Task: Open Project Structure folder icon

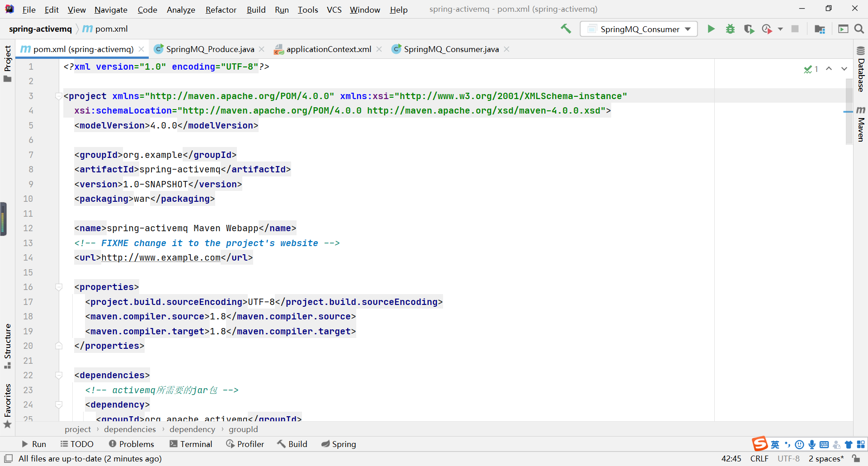Action: click(x=820, y=29)
